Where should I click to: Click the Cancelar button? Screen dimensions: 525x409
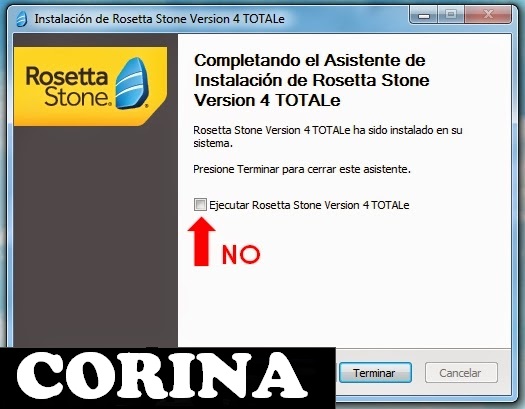[x=461, y=373]
